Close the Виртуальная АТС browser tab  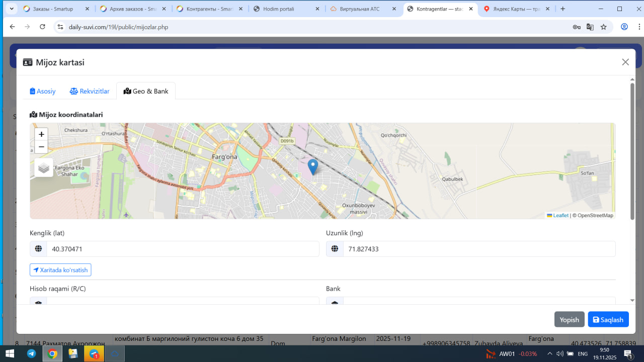pyautogui.click(x=394, y=9)
